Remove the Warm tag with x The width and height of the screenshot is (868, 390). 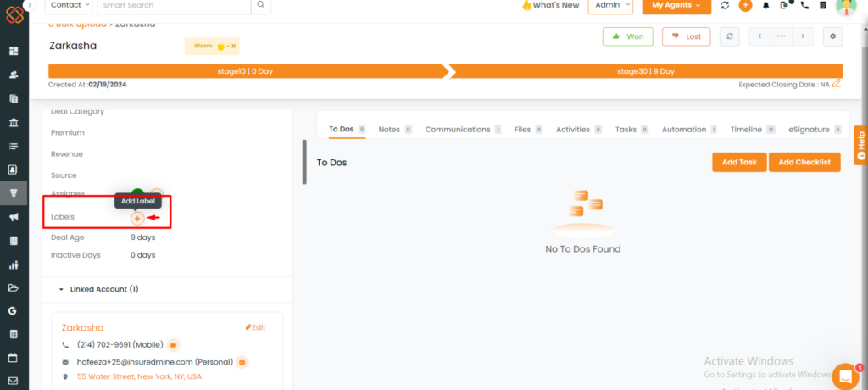tap(234, 46)
